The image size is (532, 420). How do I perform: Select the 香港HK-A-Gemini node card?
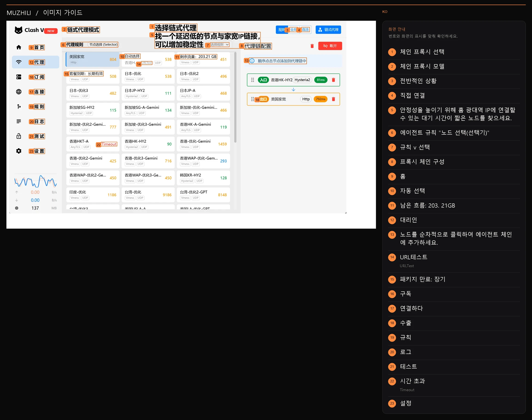coord(203,127)
